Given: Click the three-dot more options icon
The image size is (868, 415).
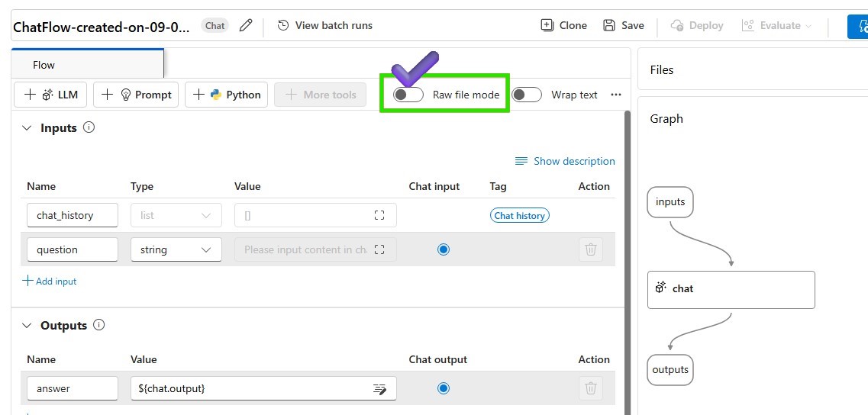Looking at the screenshot, I should [616, 95].
